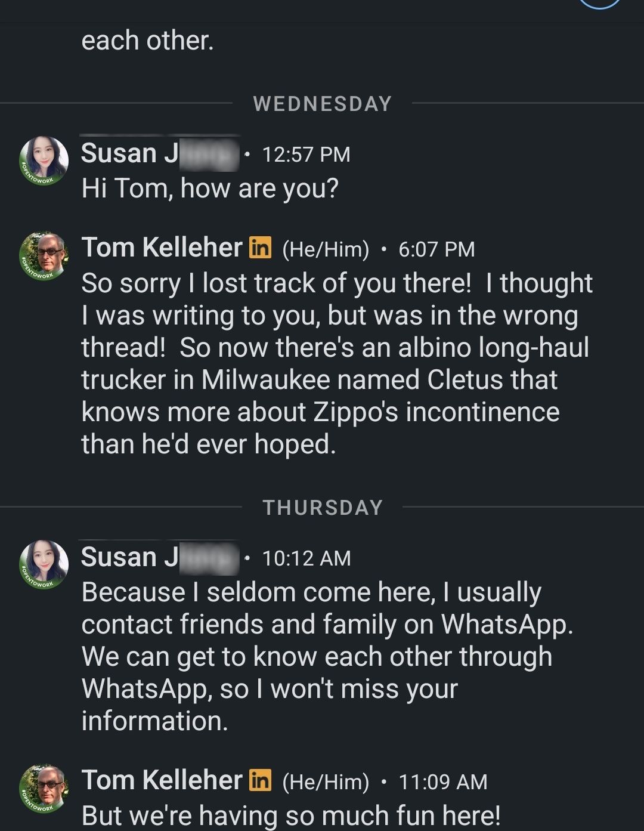Click LinkedIn badge next to Tom Kelleher 6:07 PM
Viewport: 644px width, 831px height.
coord(260,248)
